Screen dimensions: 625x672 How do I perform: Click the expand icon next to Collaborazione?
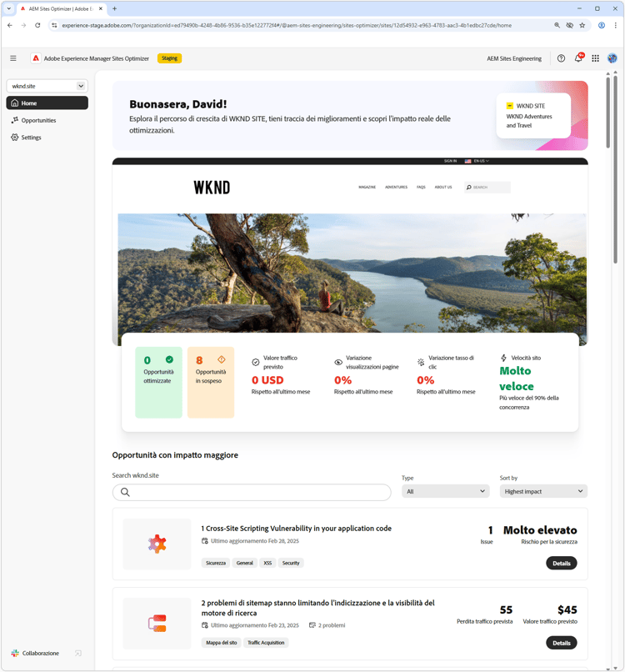point(78,653)
